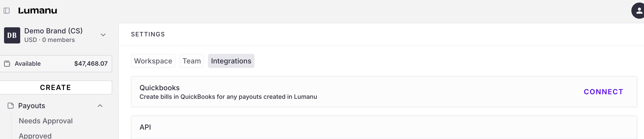The image size is (644, 139).
Task: View the $47,468.07 available balance
Action: tap(91, 64)
